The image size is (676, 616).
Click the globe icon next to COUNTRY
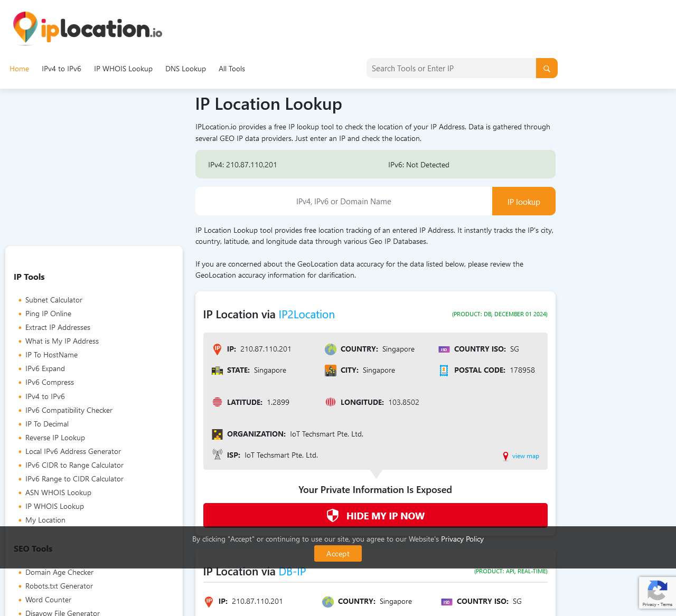[x=331, y=349]
